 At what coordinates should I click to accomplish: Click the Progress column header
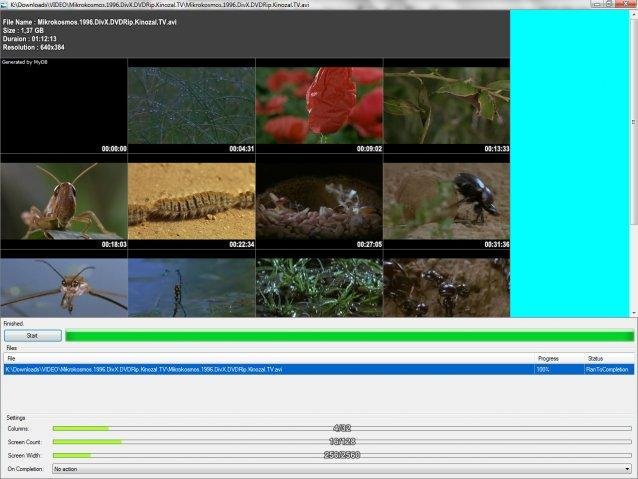[x=559, y=359]
